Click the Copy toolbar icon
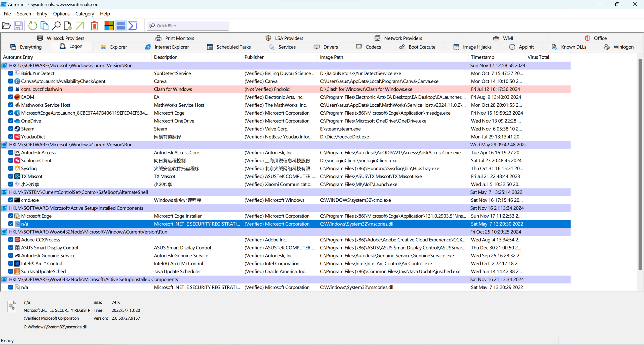The height and width of the screenshot is (345, 644). click(x=45, y=26)
